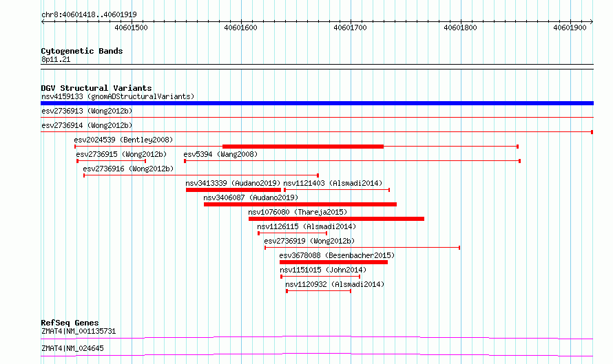
Task: Open the nsv3413339 (Audano2019) variant label
Action: tap(233, 183)
